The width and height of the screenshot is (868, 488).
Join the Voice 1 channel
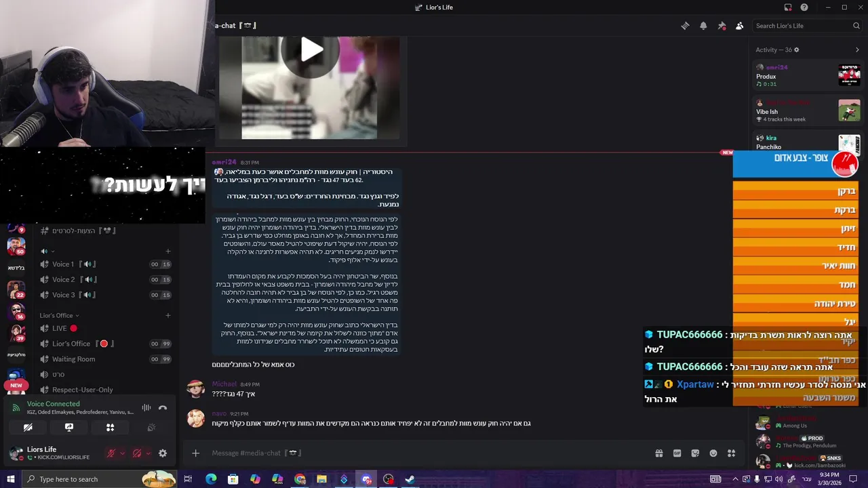pos(105,264)
